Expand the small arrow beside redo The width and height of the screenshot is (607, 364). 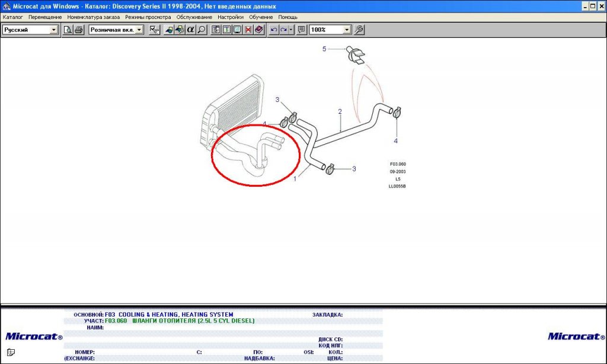[x=291, y=30]
